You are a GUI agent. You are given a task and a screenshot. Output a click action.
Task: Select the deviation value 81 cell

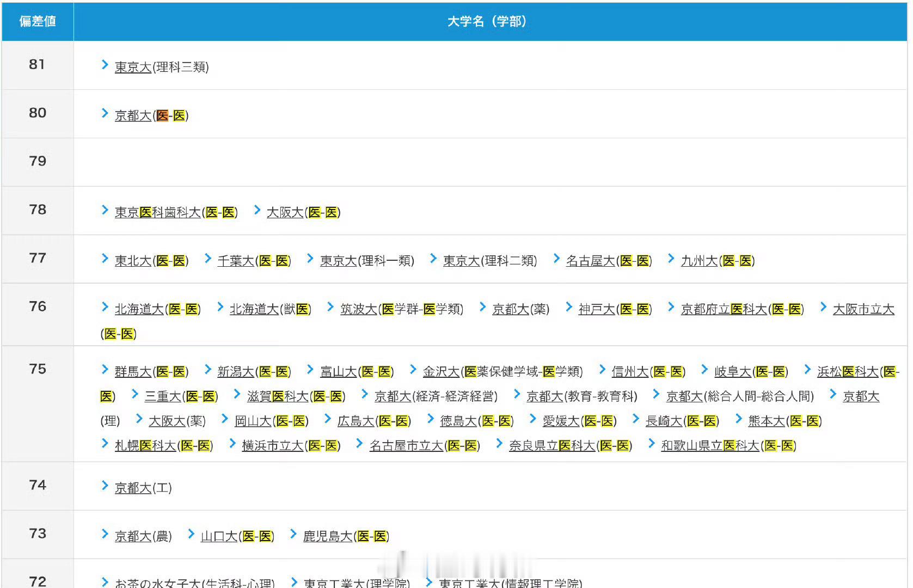click(x=38, y=65)
